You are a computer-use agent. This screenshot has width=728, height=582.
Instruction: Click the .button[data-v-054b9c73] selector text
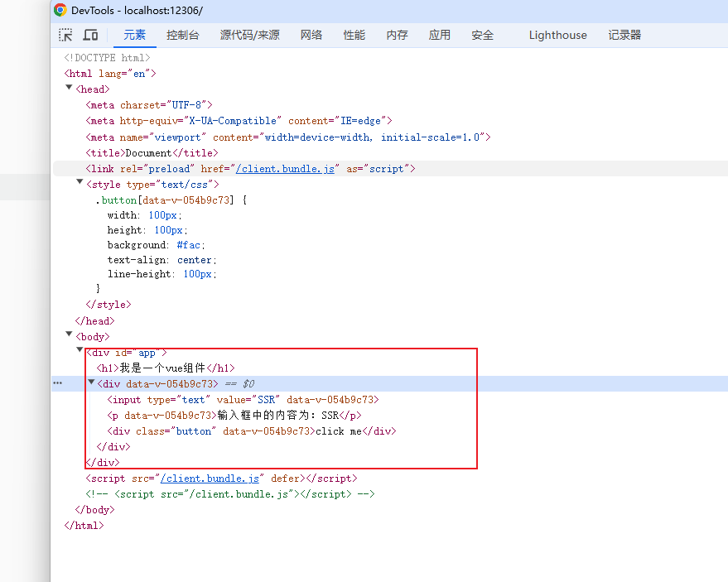point(165,200)
